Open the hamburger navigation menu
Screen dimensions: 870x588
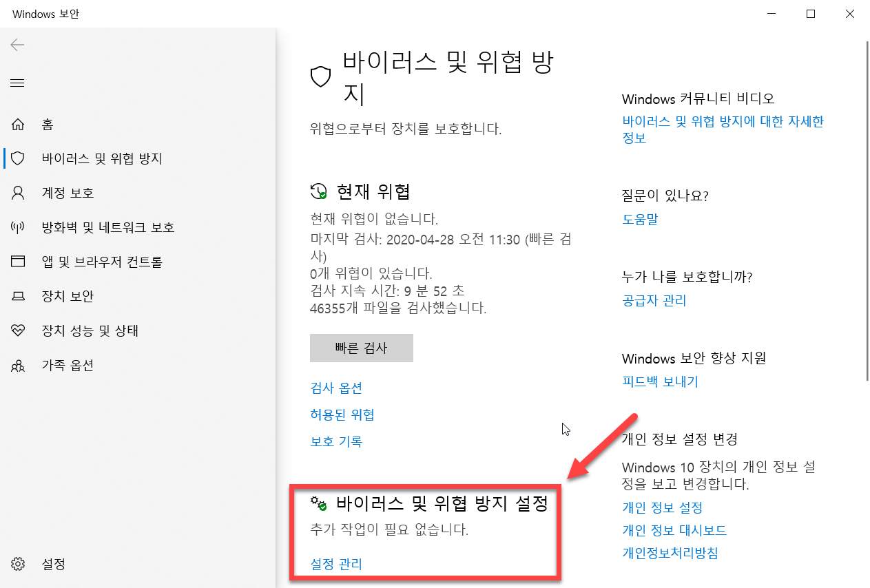(17, 83)
